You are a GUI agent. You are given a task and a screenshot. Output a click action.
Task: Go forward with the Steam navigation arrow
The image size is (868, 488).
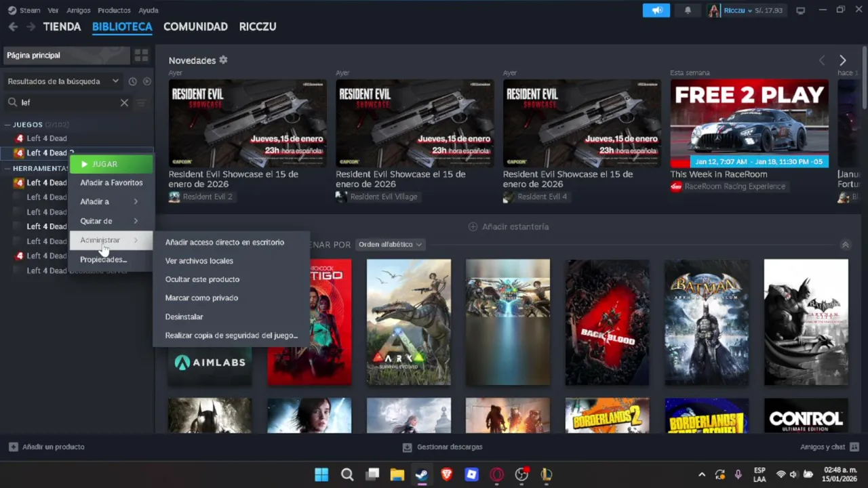coord(31,26)
